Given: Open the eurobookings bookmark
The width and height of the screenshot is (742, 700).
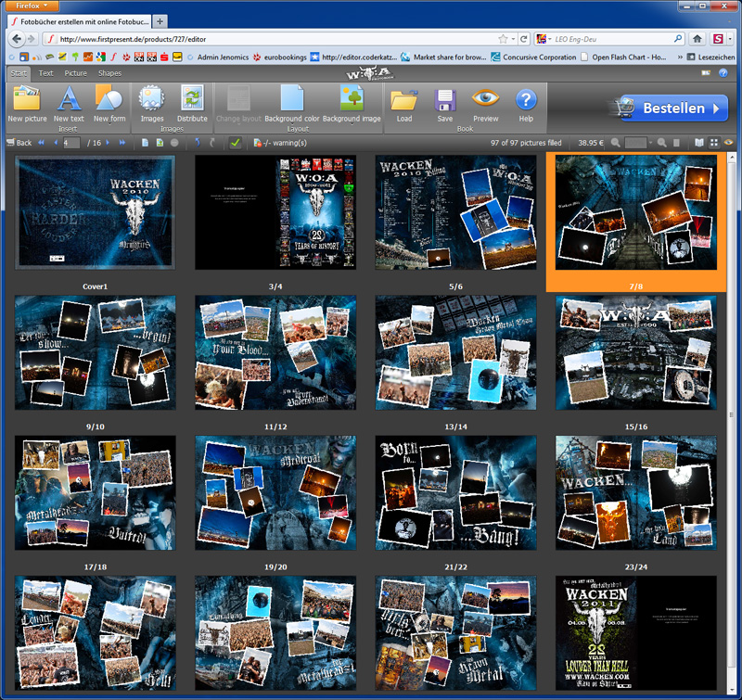Looking at the screenshot, I should [x=280, y=57].
